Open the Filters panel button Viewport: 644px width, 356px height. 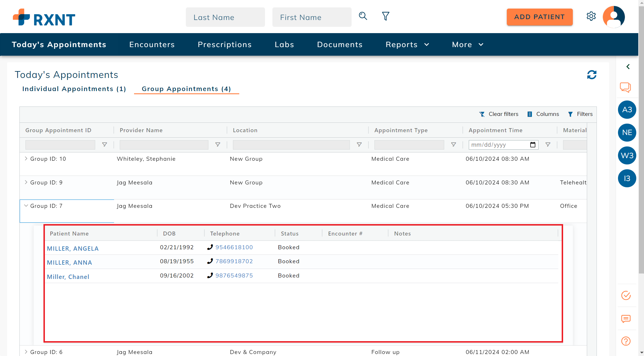[x=580, y=114]
